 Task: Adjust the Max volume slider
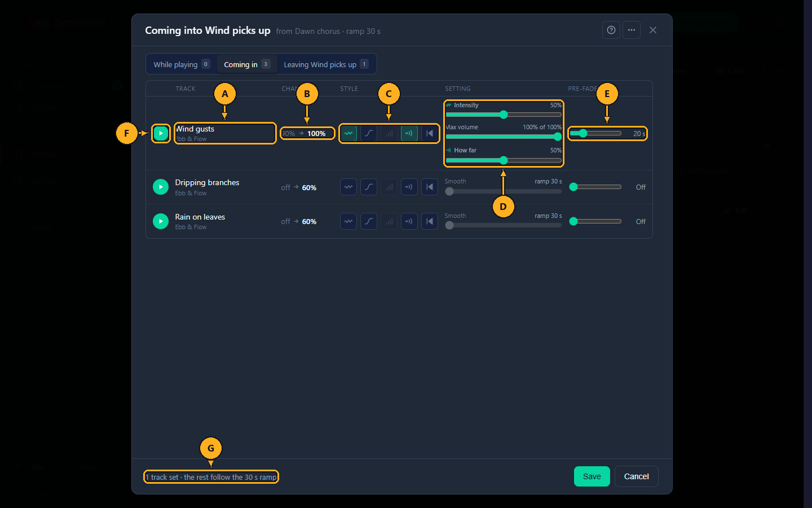click(x=504, y=137)
